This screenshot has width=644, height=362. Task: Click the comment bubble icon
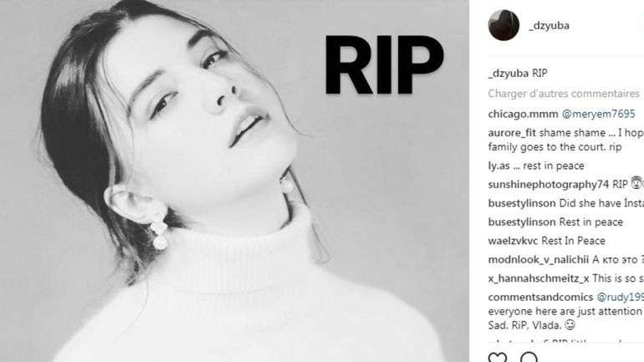pos(529,358)
